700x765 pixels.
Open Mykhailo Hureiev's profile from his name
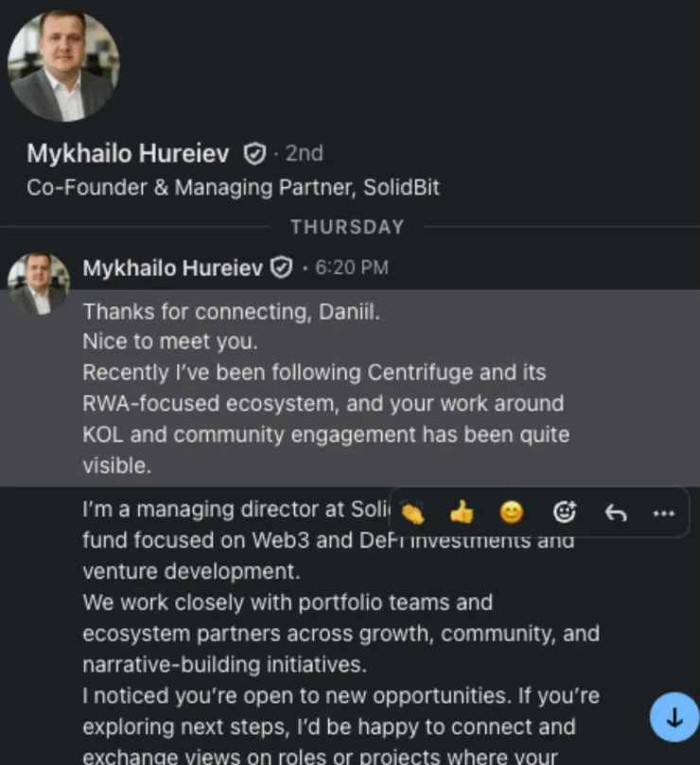(x=127, y=153)
